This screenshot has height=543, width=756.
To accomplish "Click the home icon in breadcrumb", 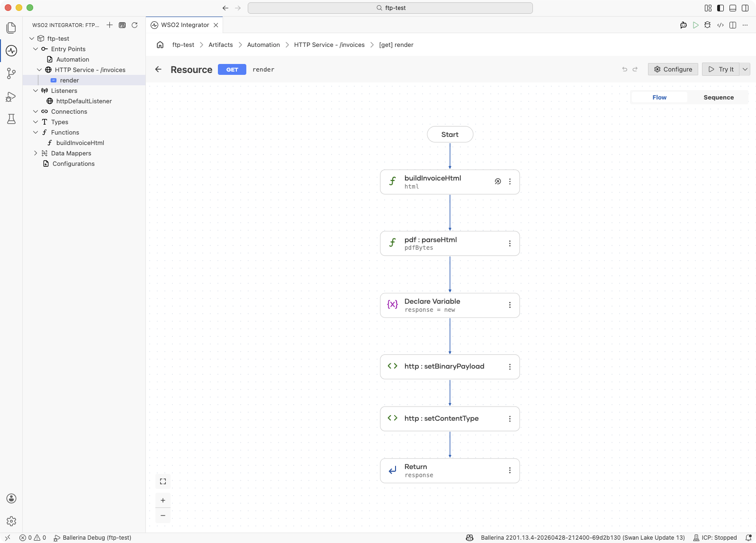I will point(160,45).
